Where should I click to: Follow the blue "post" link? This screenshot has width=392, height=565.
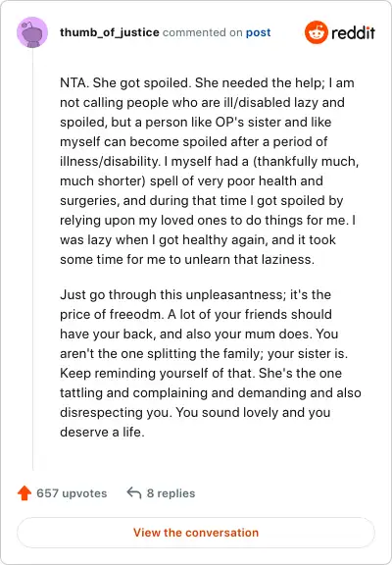click(x=258, y=32)
